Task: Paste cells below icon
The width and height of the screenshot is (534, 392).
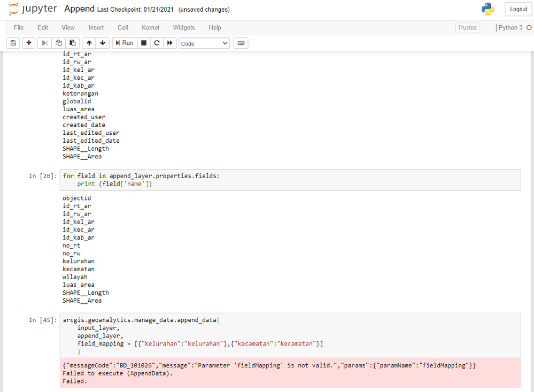Action: point(73,43)
